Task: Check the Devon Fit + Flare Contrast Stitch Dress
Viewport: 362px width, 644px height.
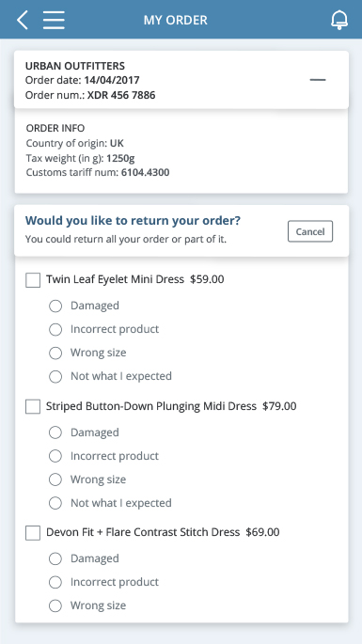Action: (33, 533)
